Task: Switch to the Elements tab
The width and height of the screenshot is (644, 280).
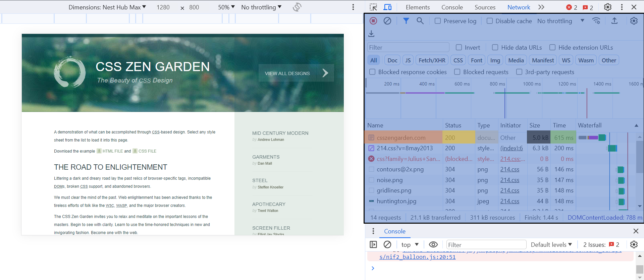Action: [418, 7]
